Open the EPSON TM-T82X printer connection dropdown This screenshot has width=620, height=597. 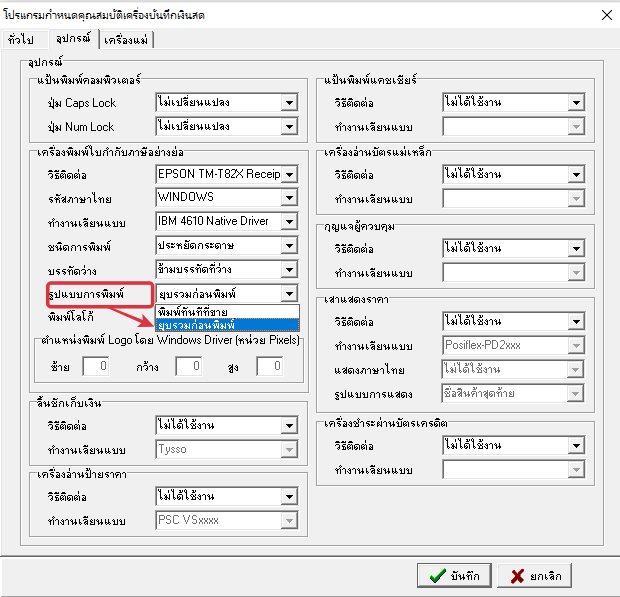[x=289, y=172]
